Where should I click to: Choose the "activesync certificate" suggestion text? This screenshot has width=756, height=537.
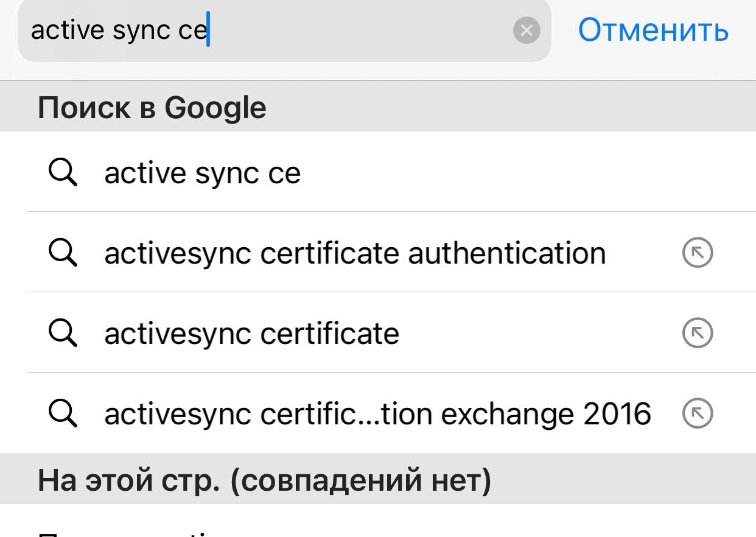click(251, 334)
